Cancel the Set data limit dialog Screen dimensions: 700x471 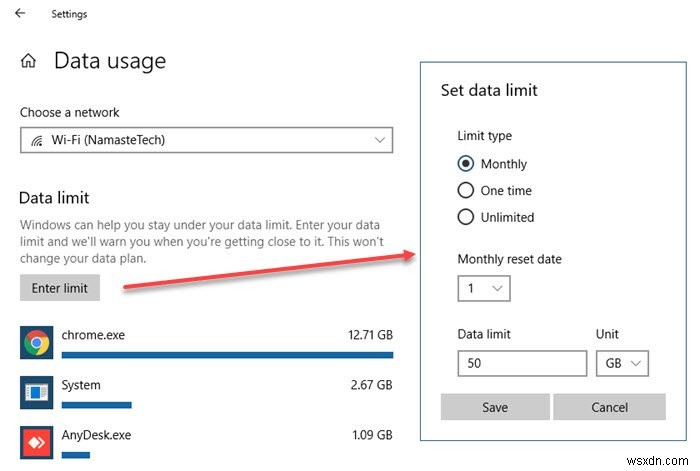tap(609, 407)
